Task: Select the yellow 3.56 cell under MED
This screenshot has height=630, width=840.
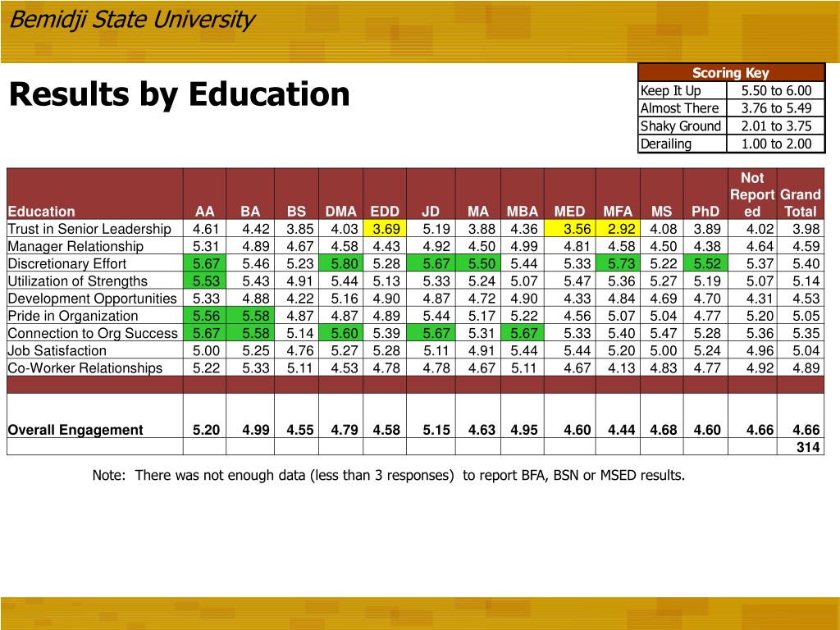Action: [x=570, y=229]
